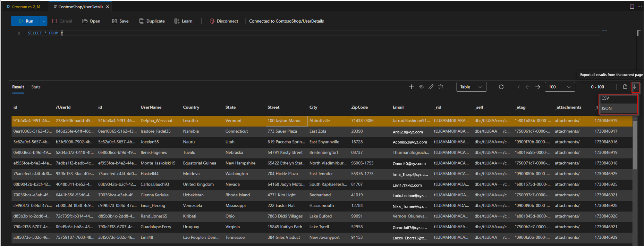The width and height of the screenshot is (644, 246).
Task: Click the Street column header
Action: 273,107
